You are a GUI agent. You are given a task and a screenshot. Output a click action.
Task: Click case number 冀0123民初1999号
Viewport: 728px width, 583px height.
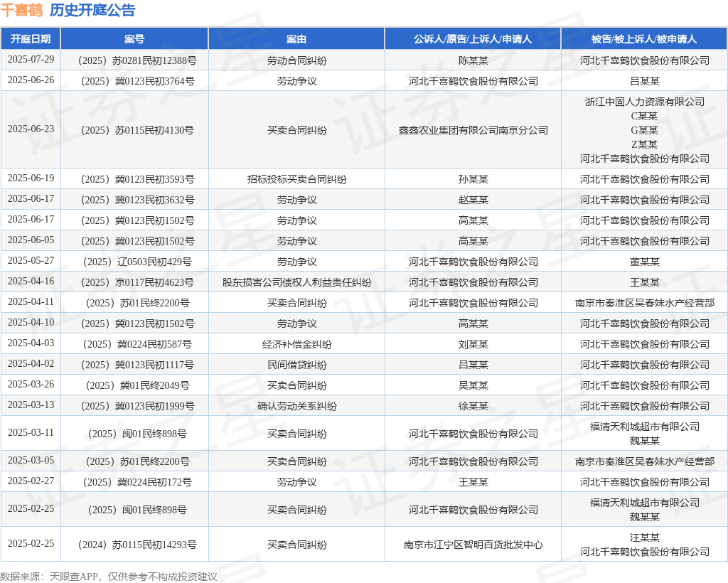(x=137, y=406)
